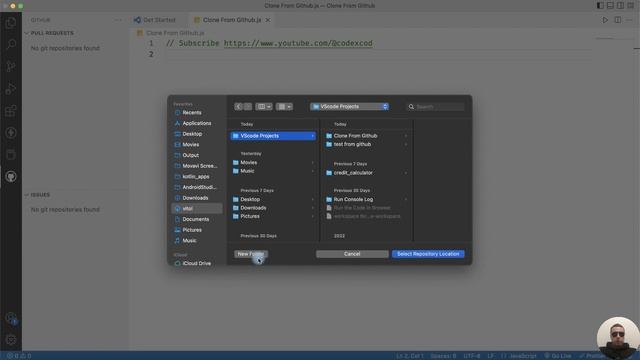Select Movies folder in first column
The width and height of the screenshot is (640, 360).
point(273,162)
